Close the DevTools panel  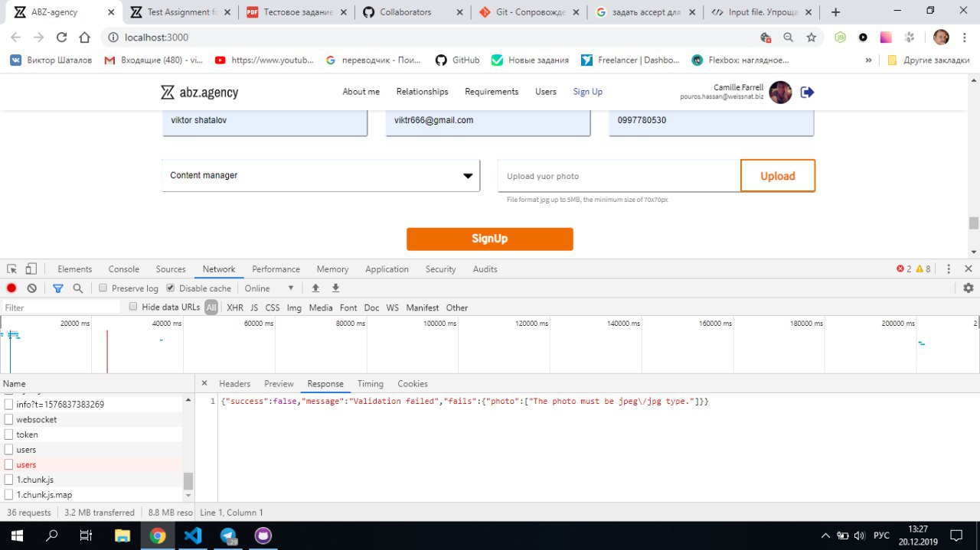(x=969, y=268)
